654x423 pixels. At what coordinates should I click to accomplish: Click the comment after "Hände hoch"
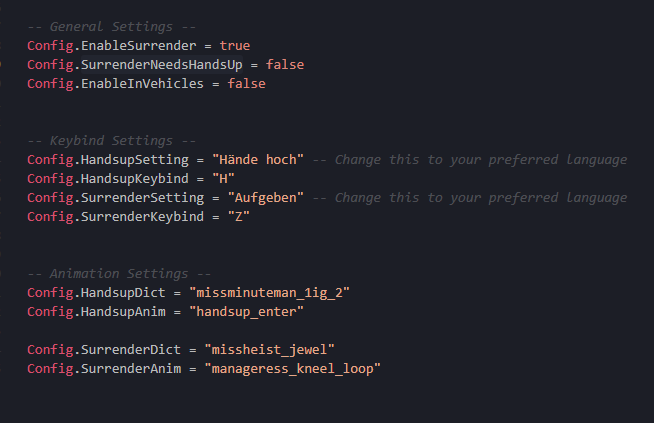point(470,159)
